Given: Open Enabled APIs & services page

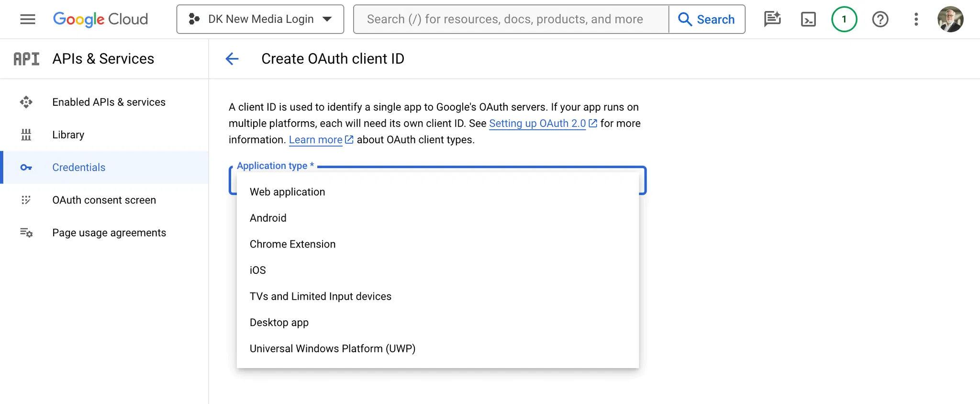Looking at the screenshot, I should (109, 102).
